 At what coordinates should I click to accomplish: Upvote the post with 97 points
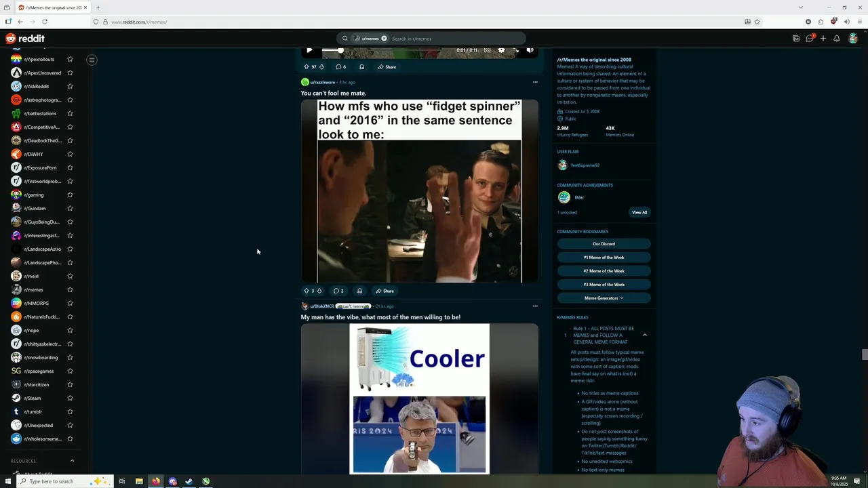[x=307, y=67]
